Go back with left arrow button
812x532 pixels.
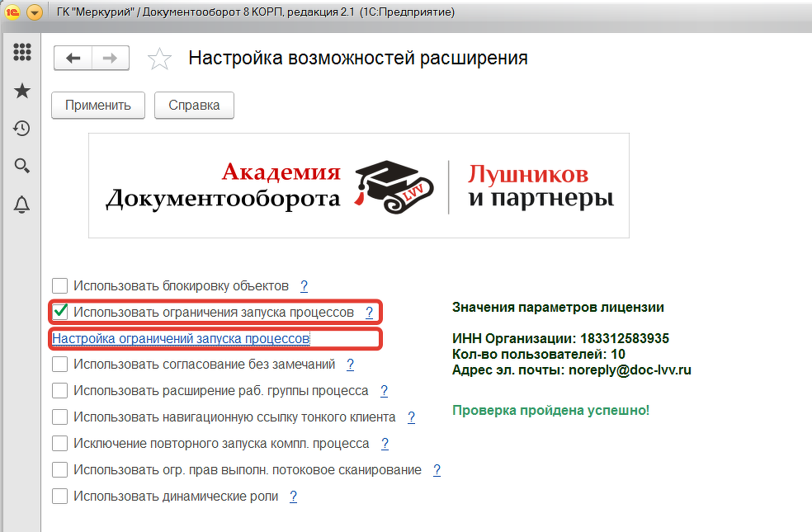73,58
